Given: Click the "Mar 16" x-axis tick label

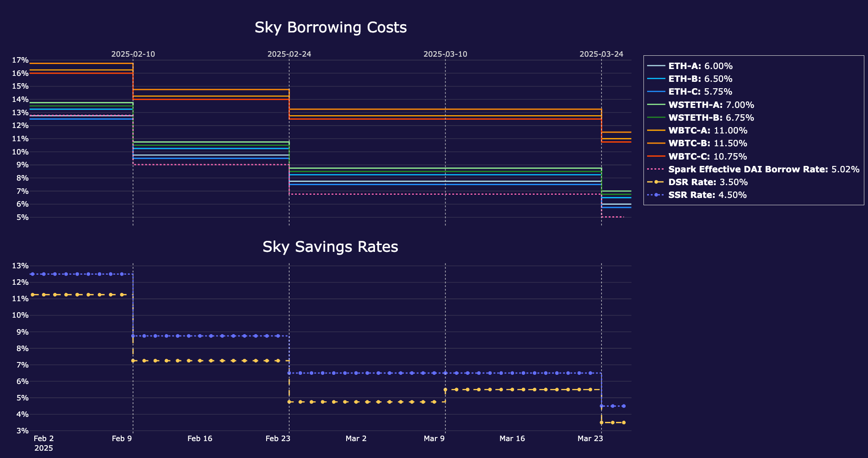Looking at the screenshot, I should point(512,439).
